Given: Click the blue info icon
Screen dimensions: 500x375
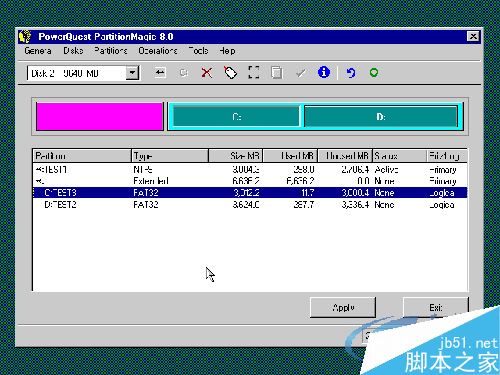Looking at the screenshot, I should [x=324, y=72].
